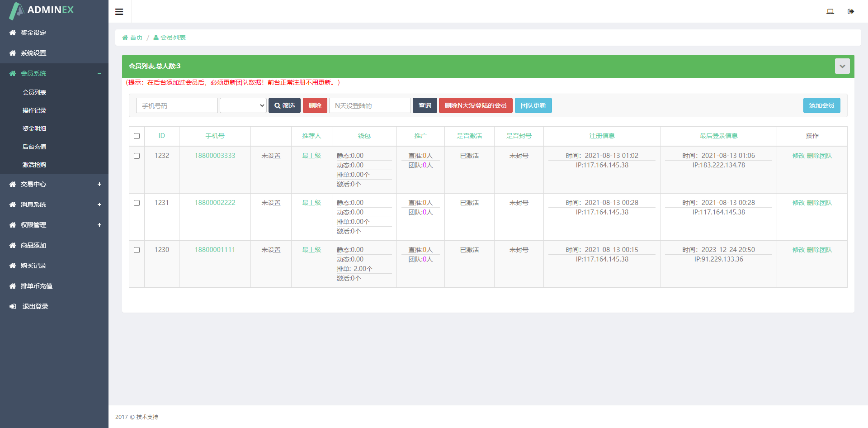Open the 后台充值 submenu item

click(34, 147)
